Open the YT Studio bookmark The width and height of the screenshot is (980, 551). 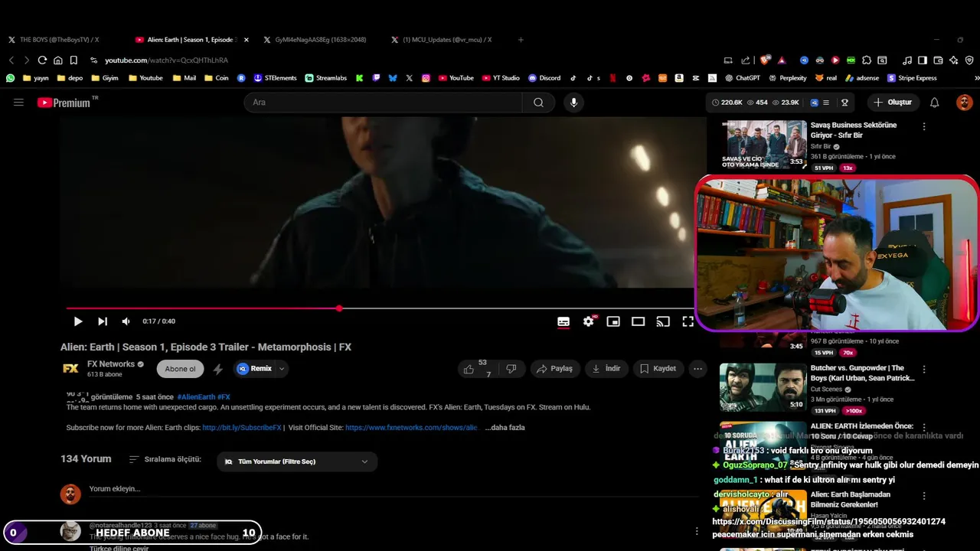point(501,78)
